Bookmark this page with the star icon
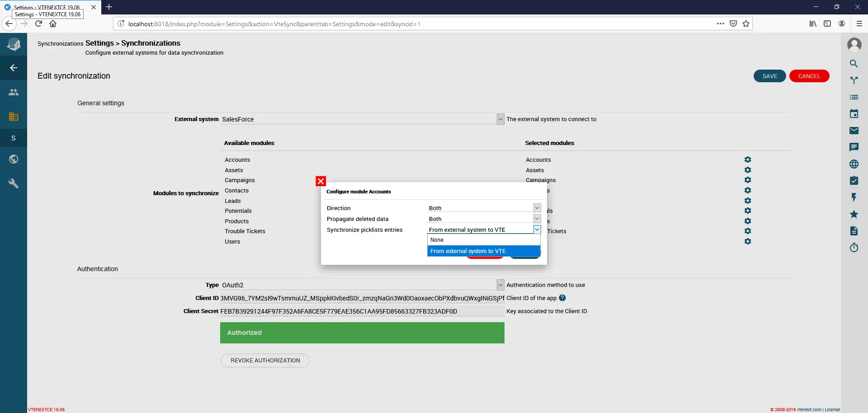The width and height of the screenshot is (868, 413). click(746, 23)
